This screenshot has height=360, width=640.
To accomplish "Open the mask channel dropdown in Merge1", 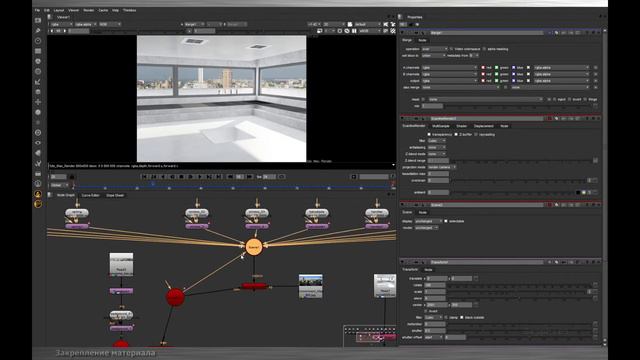I will point(486,99).
